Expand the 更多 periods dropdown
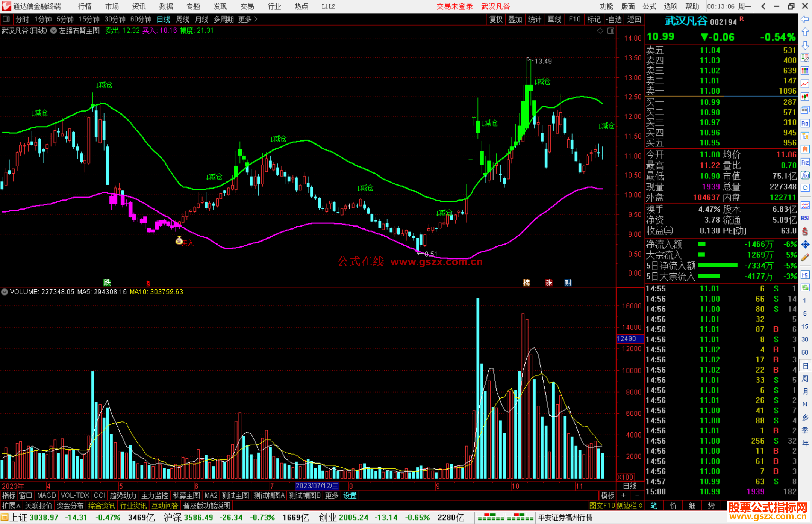Image resolution: width=812 pixels, height=524 pixels. click(248, 19)
